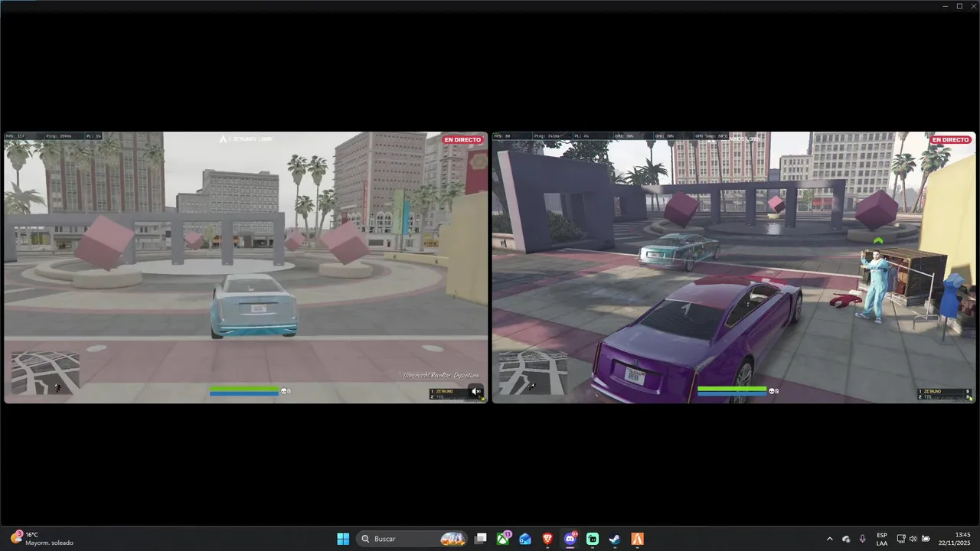This screenshot has height=551, width=980.
Task: Minimize the stream popout window
Action: point(946,6)
